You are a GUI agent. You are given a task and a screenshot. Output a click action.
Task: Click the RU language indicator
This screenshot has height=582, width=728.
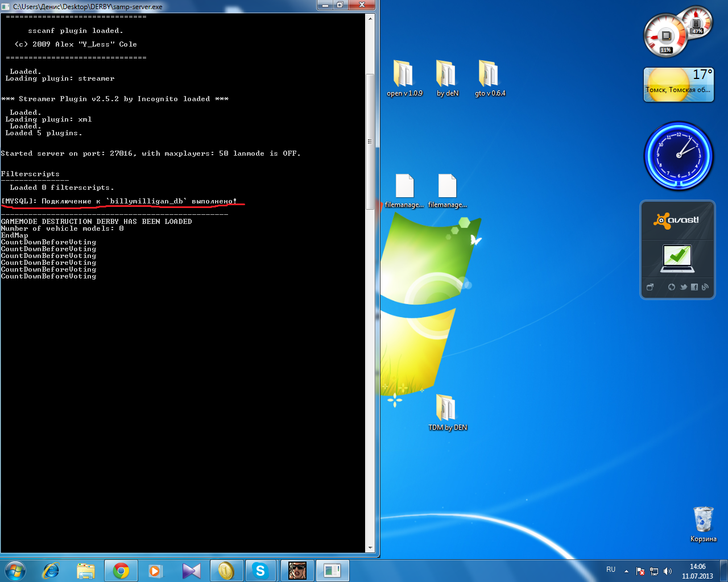611,569
